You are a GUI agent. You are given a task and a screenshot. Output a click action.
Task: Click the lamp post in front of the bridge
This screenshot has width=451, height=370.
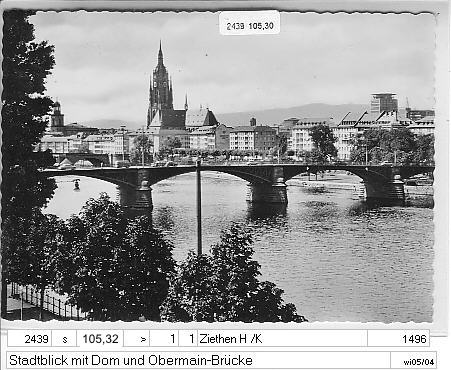coord(199,208)
